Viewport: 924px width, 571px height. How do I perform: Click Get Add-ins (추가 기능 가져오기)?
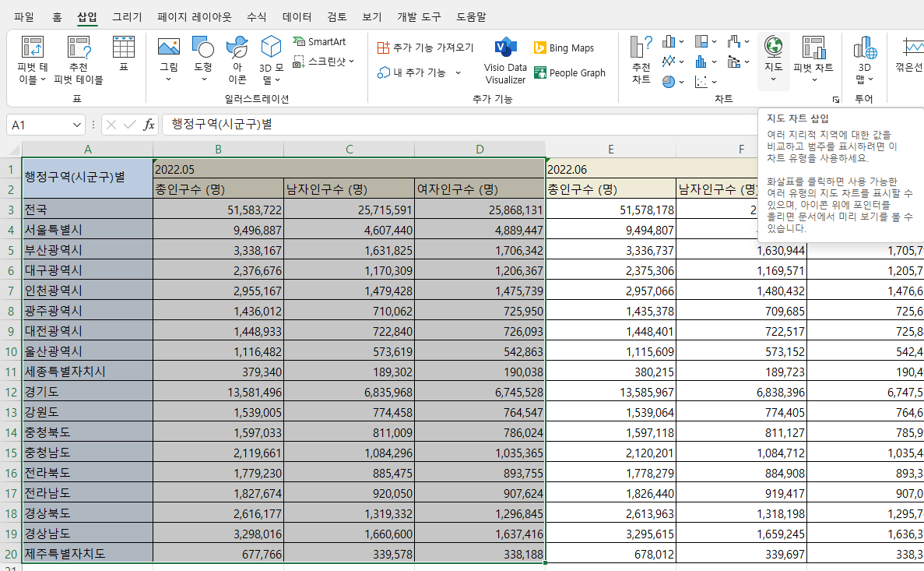coord(426,48)
